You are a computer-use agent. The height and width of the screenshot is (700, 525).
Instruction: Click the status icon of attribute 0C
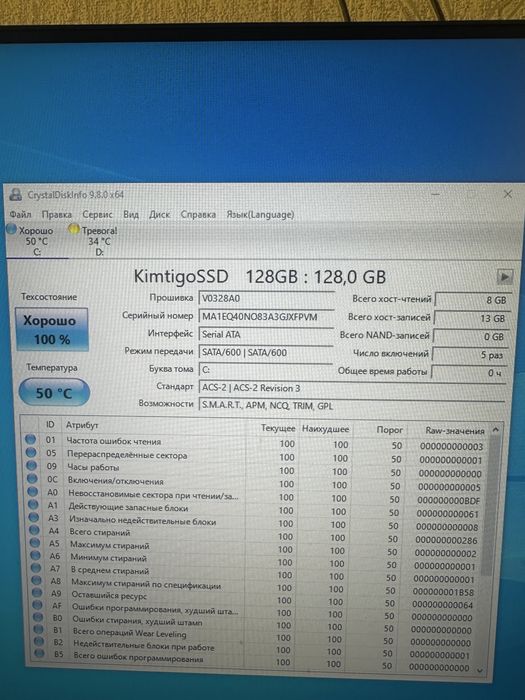click(x=32, y=478)
